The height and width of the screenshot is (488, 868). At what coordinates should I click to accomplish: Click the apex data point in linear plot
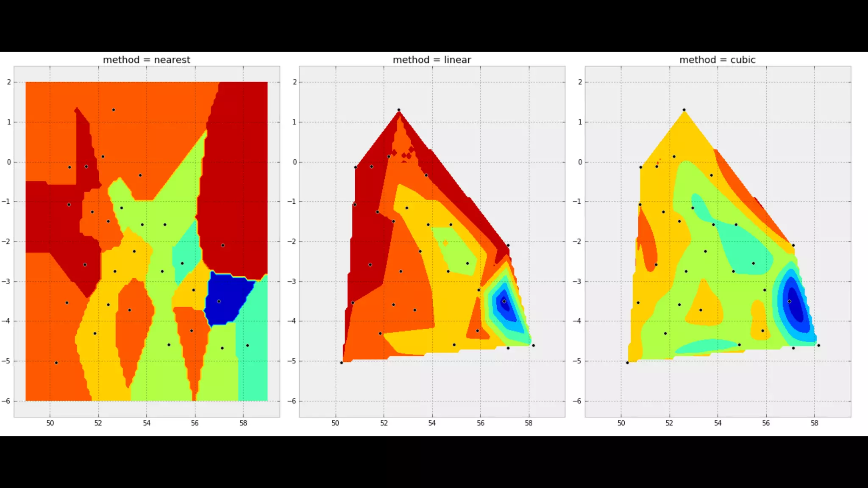(399, 110)
